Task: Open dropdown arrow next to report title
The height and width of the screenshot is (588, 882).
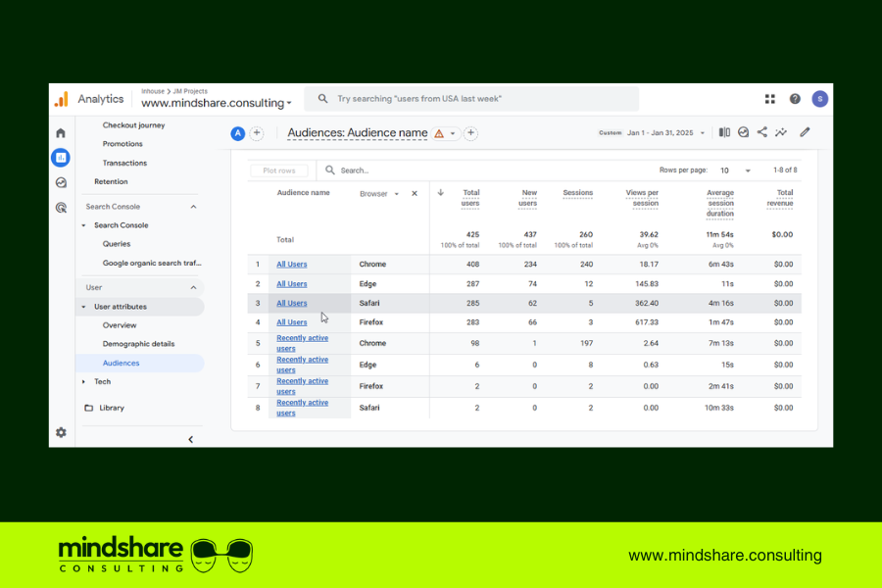Action: [x=452, y=134]
